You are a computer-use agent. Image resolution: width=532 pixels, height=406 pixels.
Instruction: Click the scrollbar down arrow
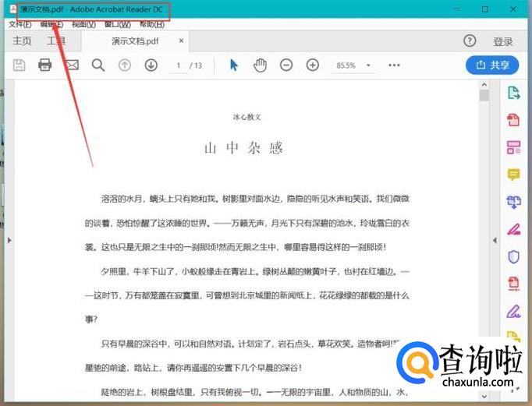(x=484, y=396)
